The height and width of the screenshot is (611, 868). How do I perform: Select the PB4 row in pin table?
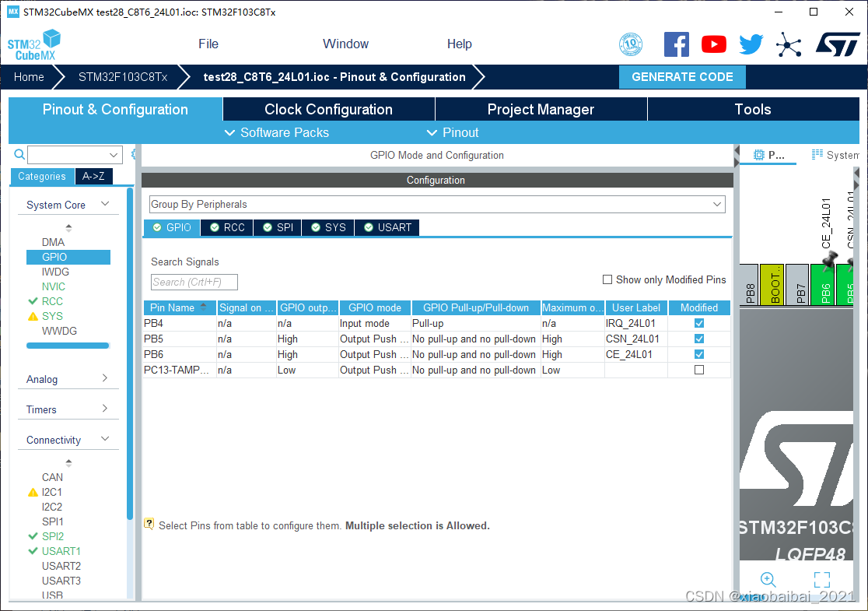coord(436,324)
